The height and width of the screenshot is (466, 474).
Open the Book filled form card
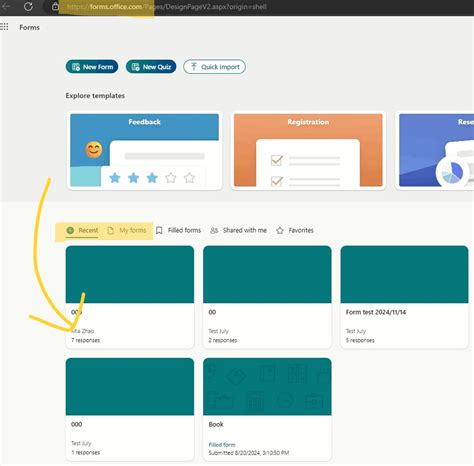click(x=267, y=409)
